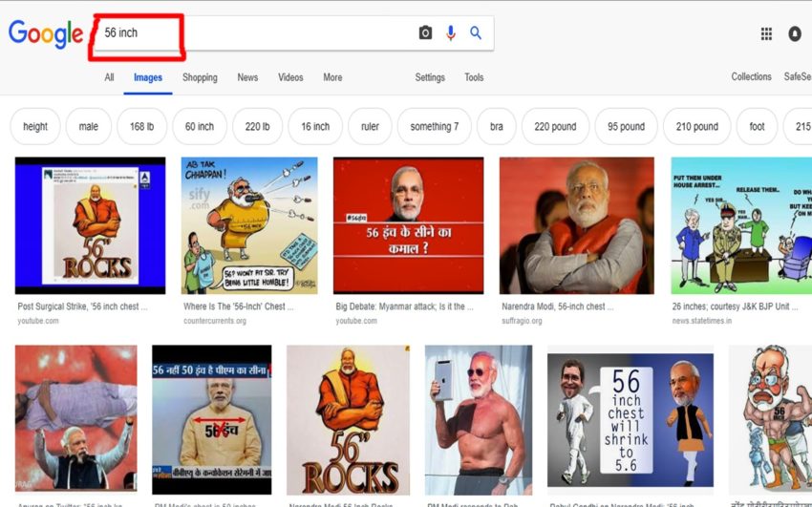Image resolution: width=812 pixels, height=507 pixels.
Task: Open the Tools filter menu
Action: point(474,77)
